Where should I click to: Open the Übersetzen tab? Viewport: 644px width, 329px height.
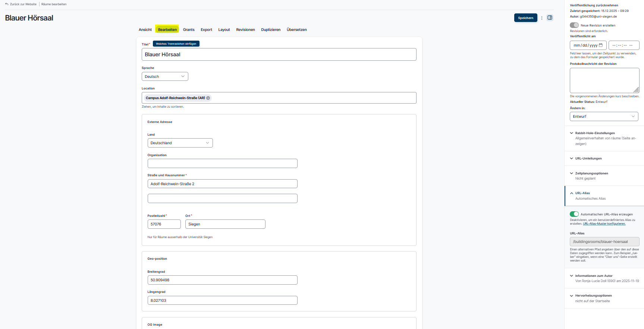pos(296,30)
